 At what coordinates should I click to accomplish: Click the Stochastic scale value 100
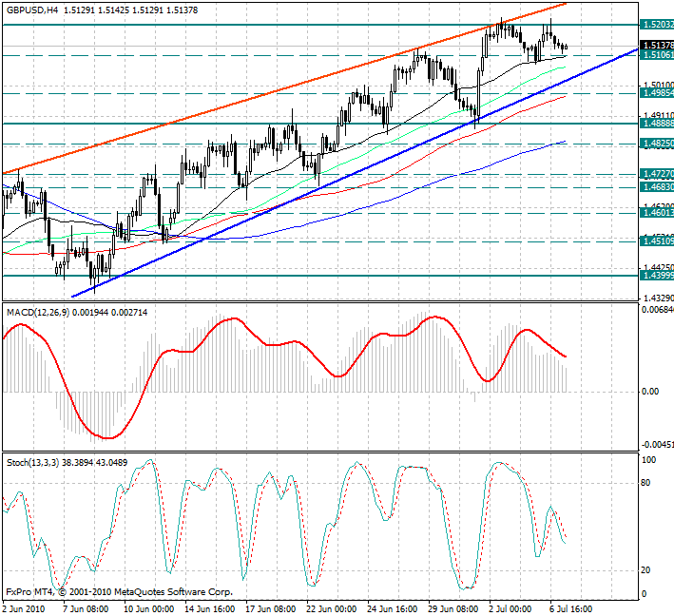[x=648, y=460]
